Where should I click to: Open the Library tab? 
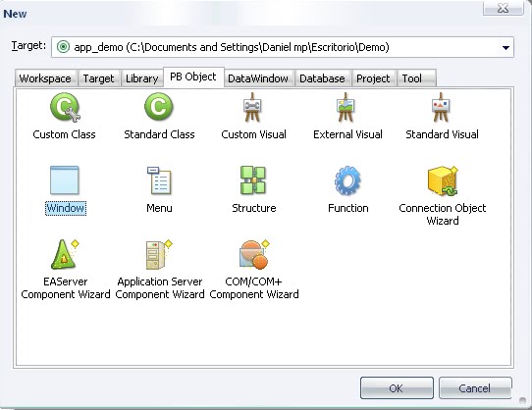[141, 78]
